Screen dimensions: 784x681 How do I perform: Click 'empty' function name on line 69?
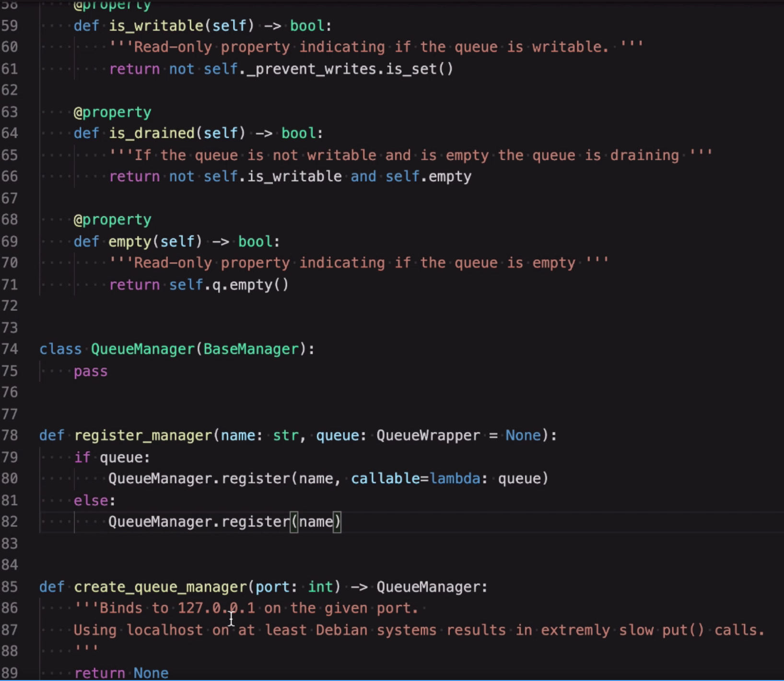point(130,242)
